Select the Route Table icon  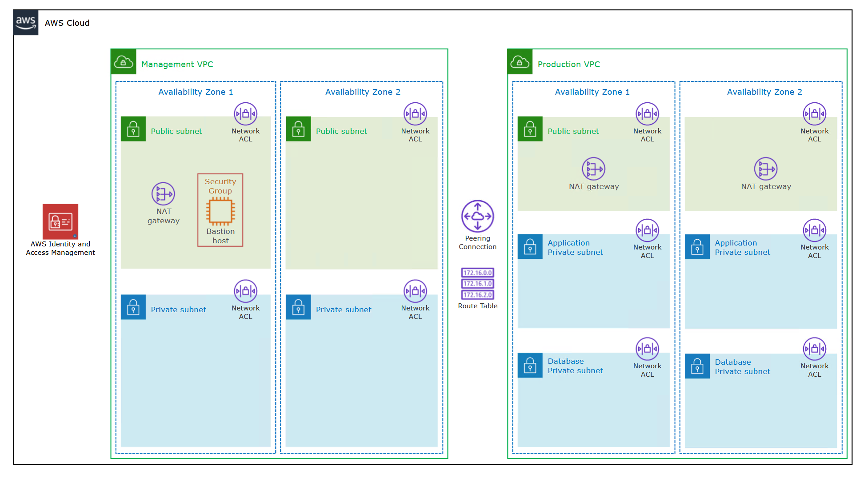click(x=477, y=284)
